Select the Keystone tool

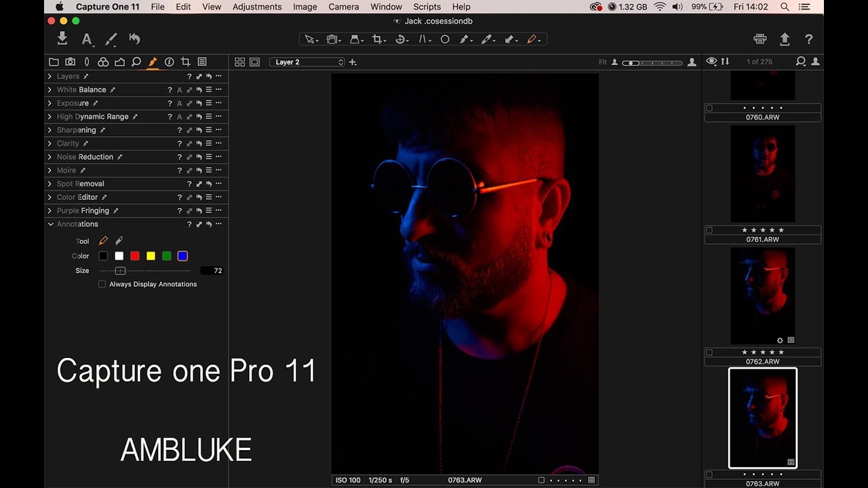coord(424,39)
